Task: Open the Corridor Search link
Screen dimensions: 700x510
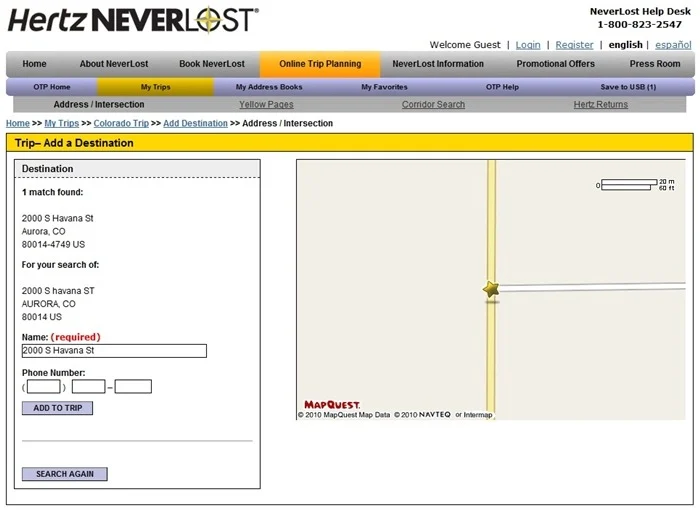Action: (433, 105)
